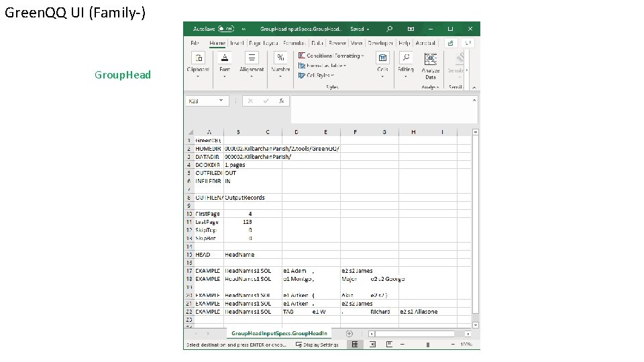
Task: Click the search magnifier in title bar
Action: click(x=389, y=29)
